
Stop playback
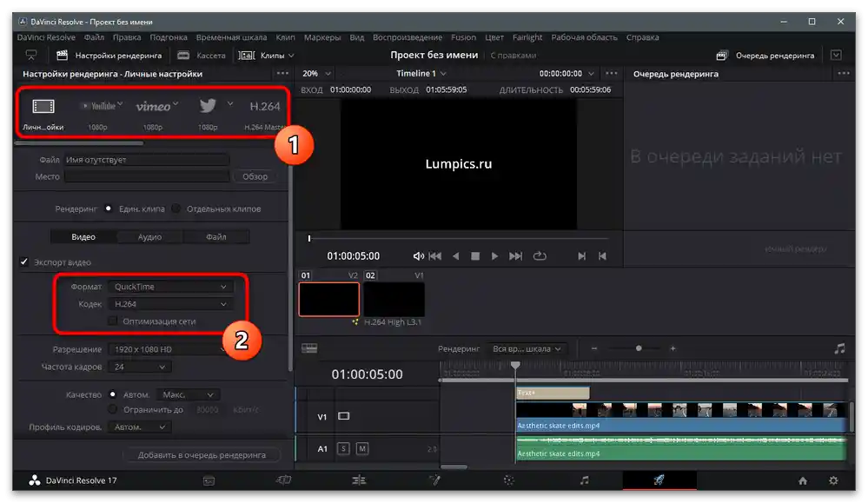coord(475,256)
